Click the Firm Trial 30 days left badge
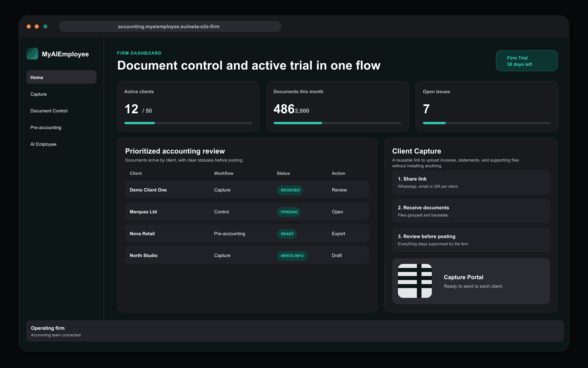588x368 pixels. click(527, 61)
